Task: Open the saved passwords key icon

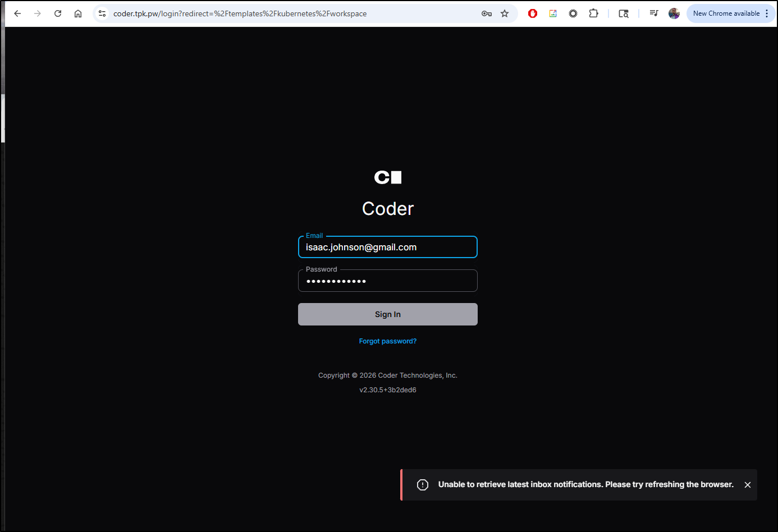Action: 486,13
